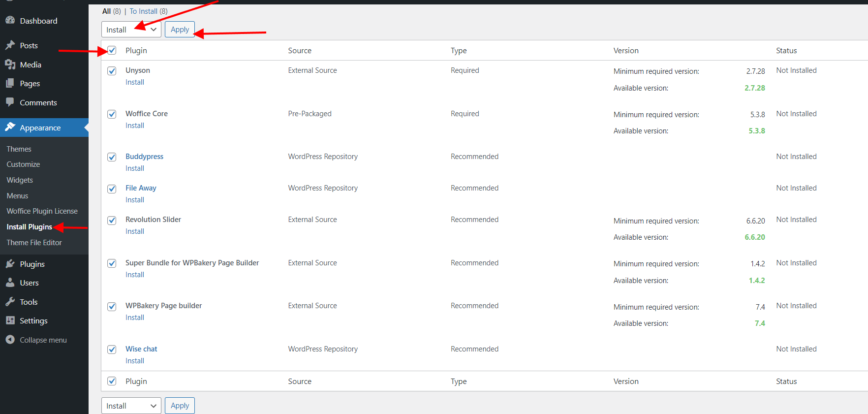
Task: Open Theme File Editor submenu item
Action: pyautogui.click(x=34, y=243)
